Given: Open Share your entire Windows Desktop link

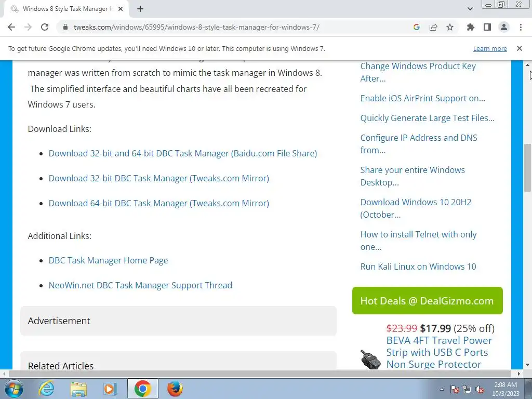Looking at the screenshot, I should (413, 176).
